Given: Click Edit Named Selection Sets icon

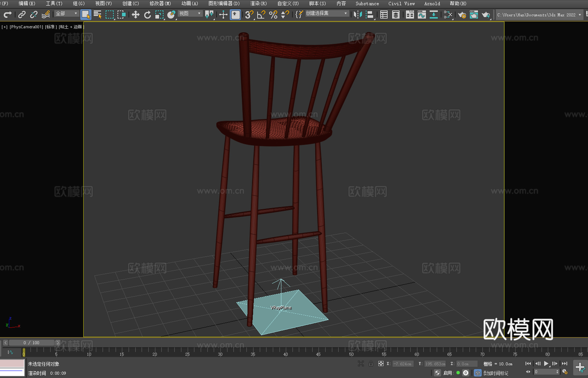Looking at the screenshot, I should tap(299, 14).
